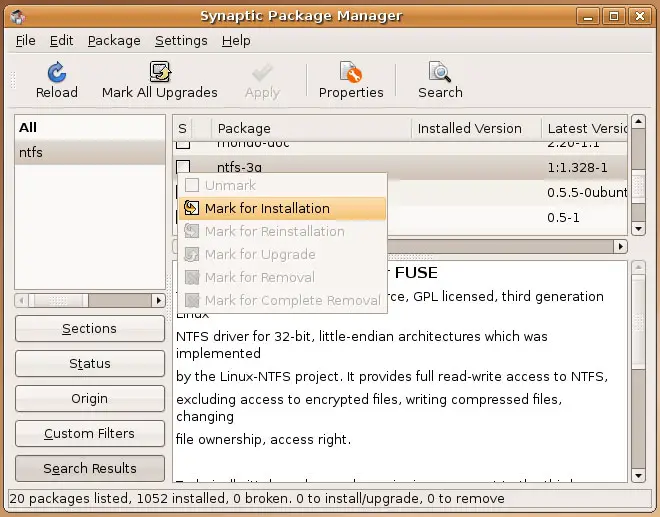Viewport: 660px width, 517px height.
Task: Click the greyed Apply toolbar icon
Action: coord(262,73)
